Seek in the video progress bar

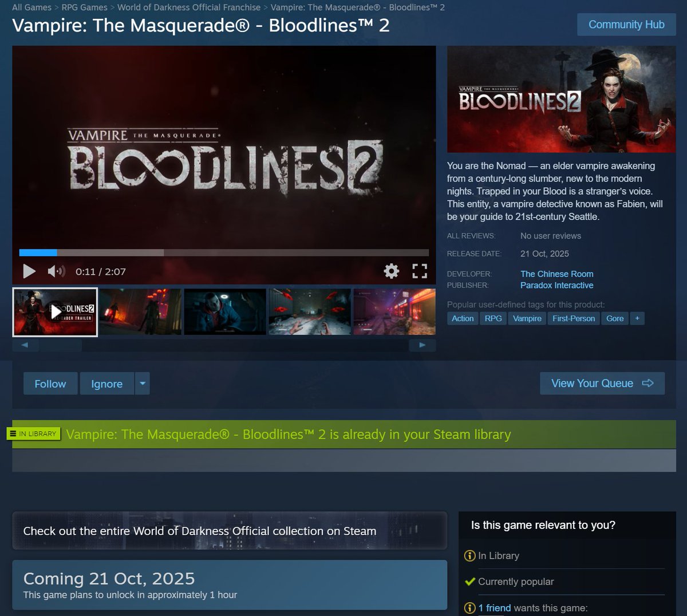coord(224,252)
